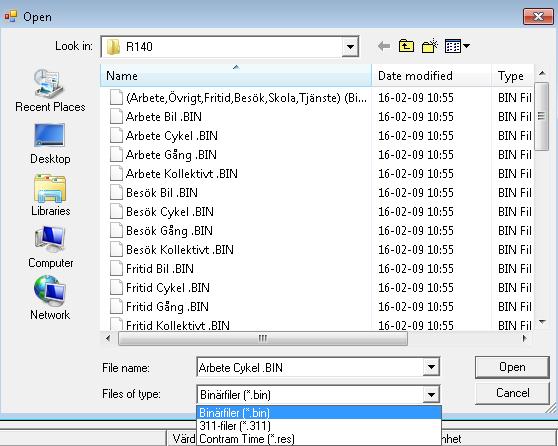Open Network in the sidebar

tap(50, 298)
